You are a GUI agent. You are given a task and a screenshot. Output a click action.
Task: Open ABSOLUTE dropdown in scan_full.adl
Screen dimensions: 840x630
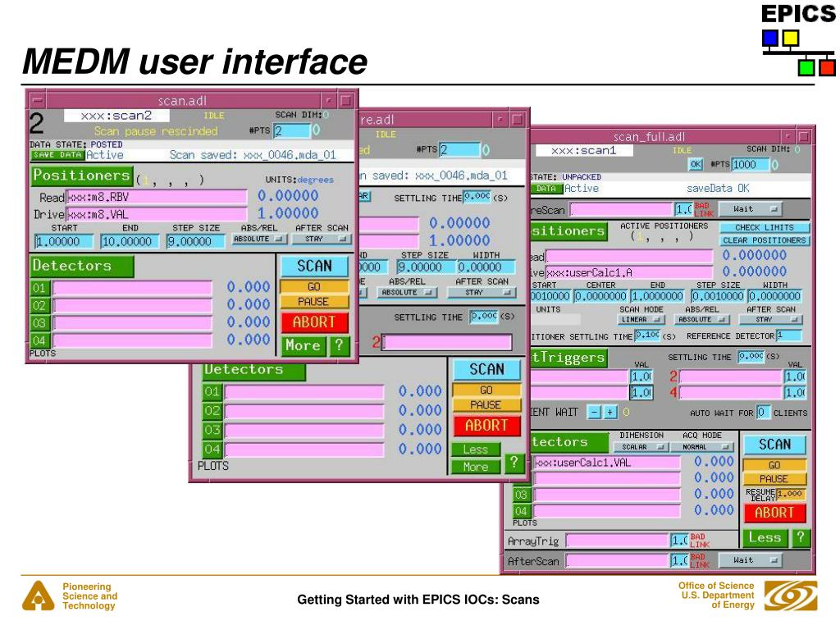pyautogui.click(x=702, y=319)
